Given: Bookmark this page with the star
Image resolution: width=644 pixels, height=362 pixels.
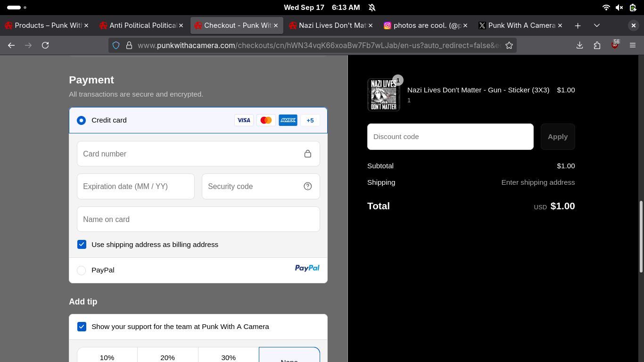Looking at the screenshot, I should pos(509,45).
